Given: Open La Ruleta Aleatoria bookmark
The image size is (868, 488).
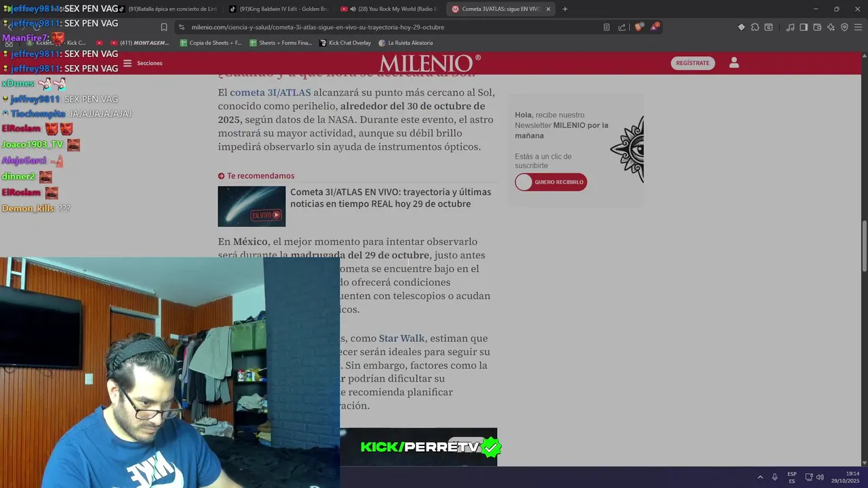Looking at the screenshot, I should click(x=406, y=43).
